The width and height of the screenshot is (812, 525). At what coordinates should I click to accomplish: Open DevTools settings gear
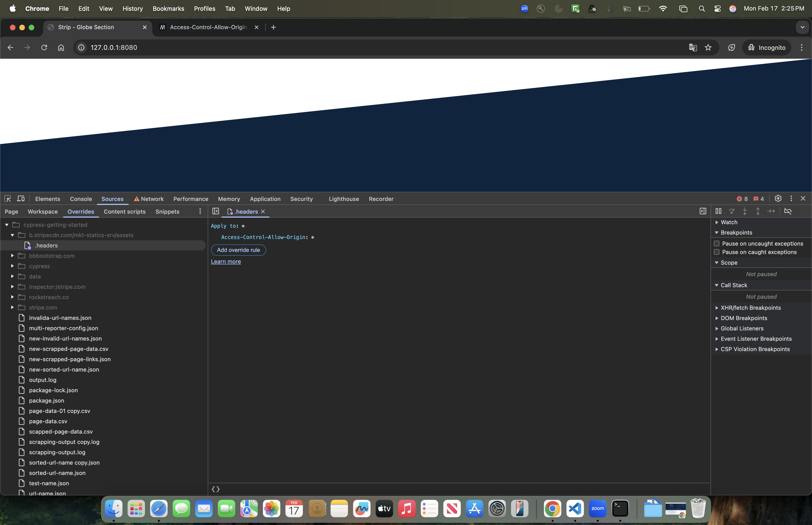point(778,199)
